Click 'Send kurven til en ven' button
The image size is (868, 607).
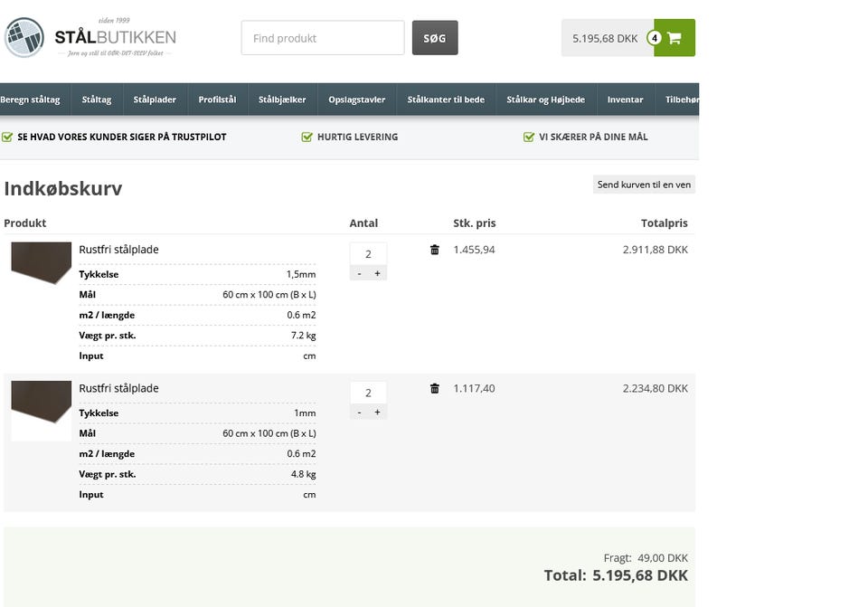point(644,185)
